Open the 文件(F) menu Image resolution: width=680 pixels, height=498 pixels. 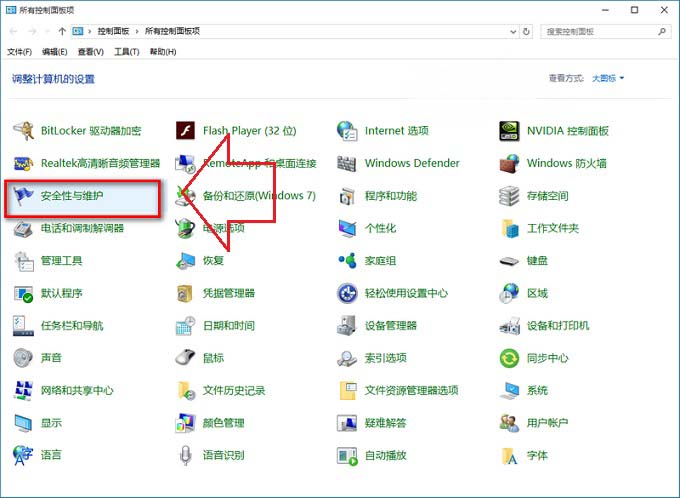click(20, 52)
